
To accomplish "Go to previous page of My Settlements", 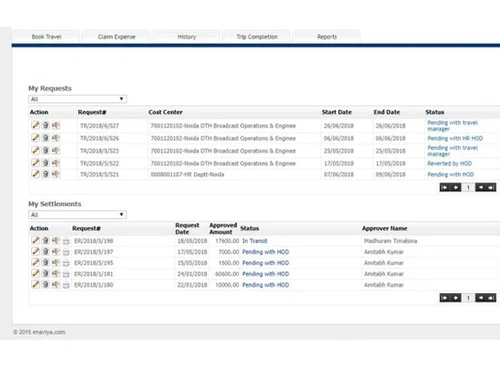I will 456,298.
